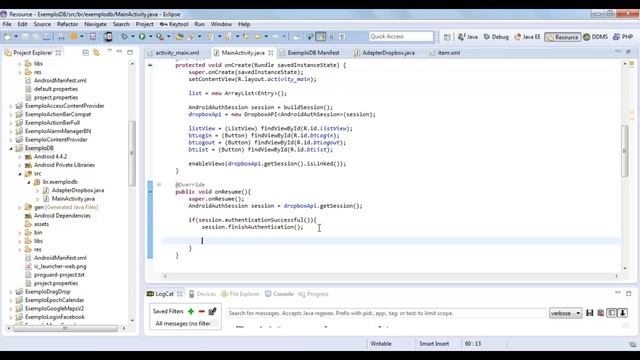Add a new LogCat saved filter
640x360 pixels.
(x=191, y=311)
